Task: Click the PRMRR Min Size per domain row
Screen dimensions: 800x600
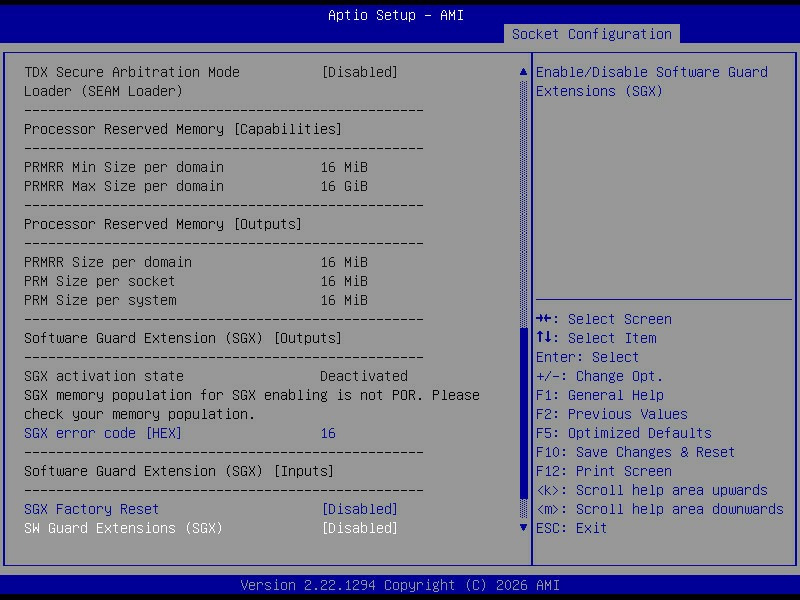Action: (196, 167)
